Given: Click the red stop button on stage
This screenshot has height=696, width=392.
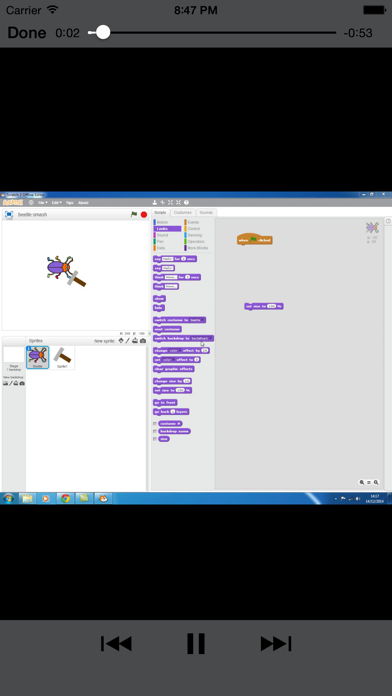Looking at the screenshot, I should click(x=144, y=214).
